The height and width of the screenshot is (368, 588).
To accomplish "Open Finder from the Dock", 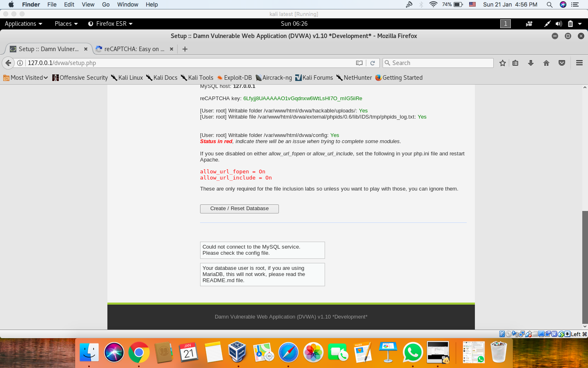I will point(89,352).
